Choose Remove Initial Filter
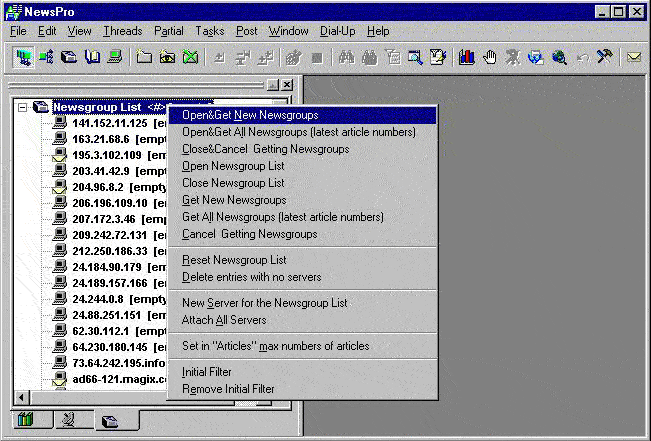This screenshot has width=651, height=441. click(x=303, y=389)
